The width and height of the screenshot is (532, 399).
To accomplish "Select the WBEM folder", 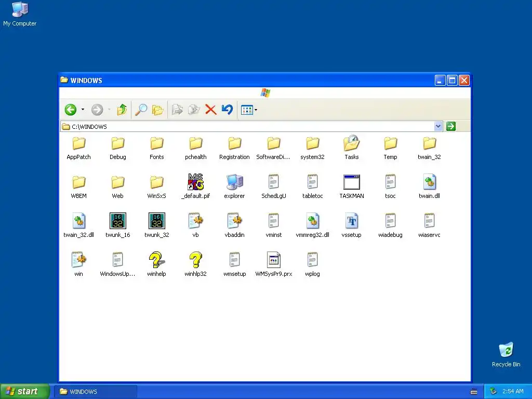I will point(79,188).
